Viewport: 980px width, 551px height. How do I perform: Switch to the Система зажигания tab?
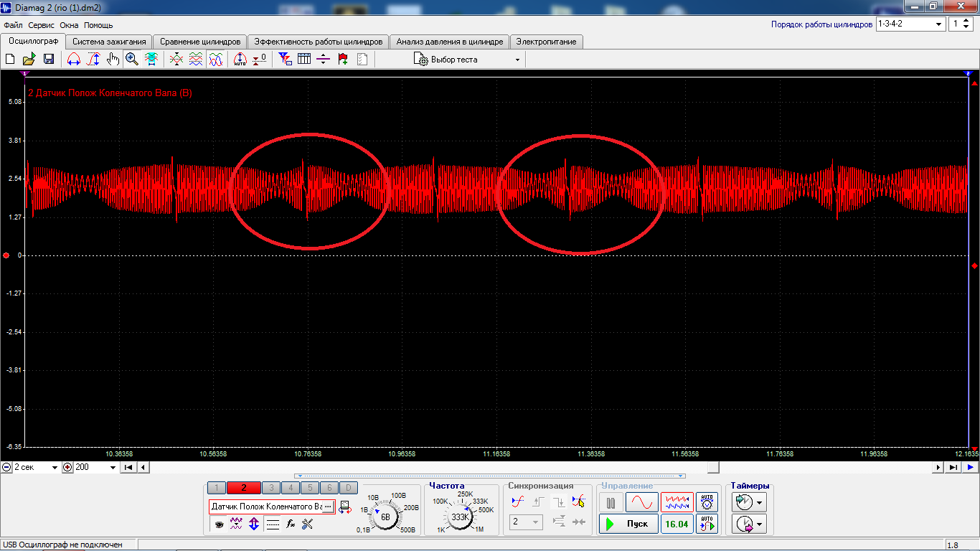pos(109,42)
